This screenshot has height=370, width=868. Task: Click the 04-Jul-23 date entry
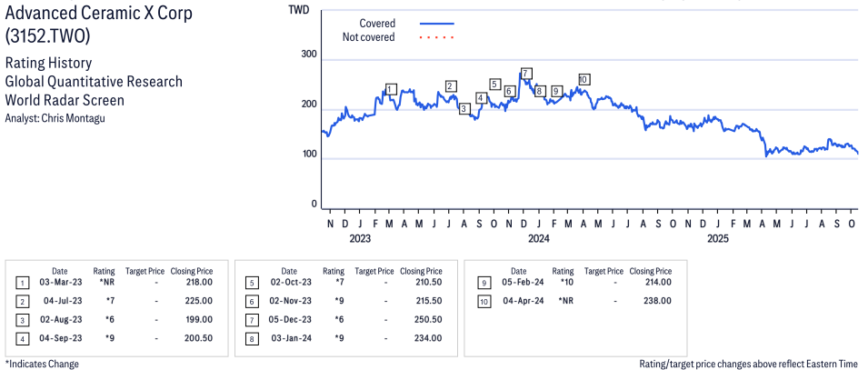61,301
